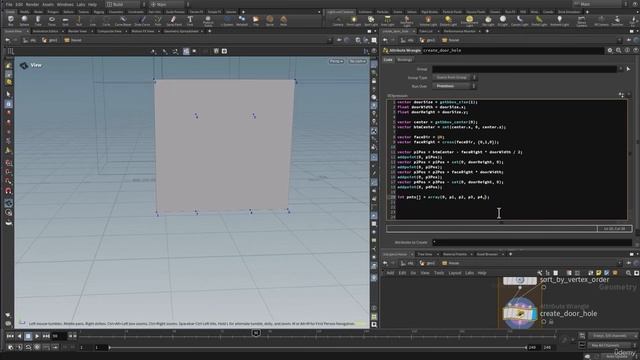Open the group selection arrow beside Group field
This screenshot has height=360, width=640.
(x=628, y=69)
